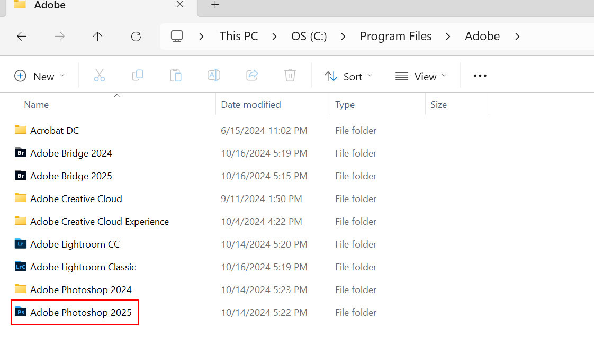Click the chevron after Adobe in breadcrumb

point(517,36)
